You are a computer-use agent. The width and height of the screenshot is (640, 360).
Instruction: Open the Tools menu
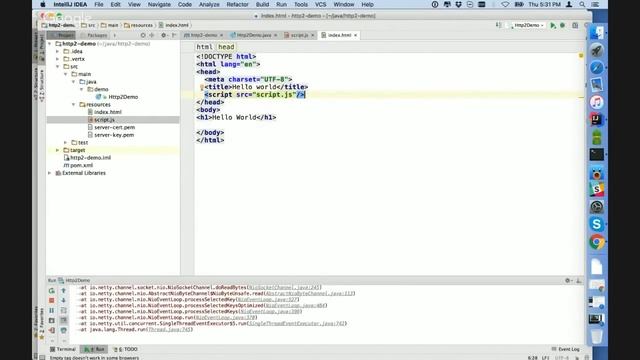tap(301, 4)
